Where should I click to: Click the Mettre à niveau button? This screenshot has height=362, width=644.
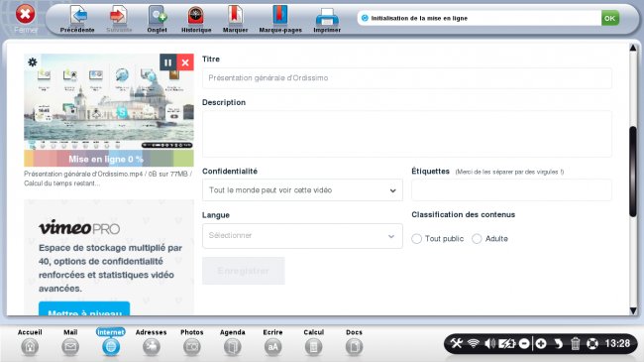tap(84, 308)
